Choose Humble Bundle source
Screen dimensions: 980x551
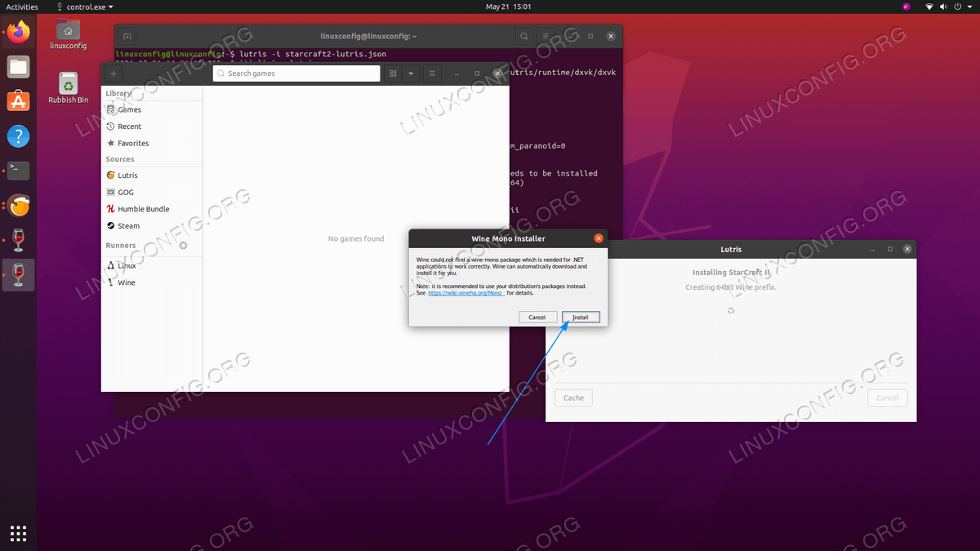coord(143,209)
